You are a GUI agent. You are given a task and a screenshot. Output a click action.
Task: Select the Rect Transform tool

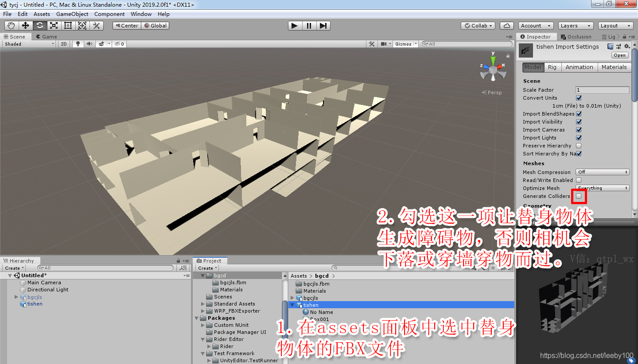[x=68, y=25]
